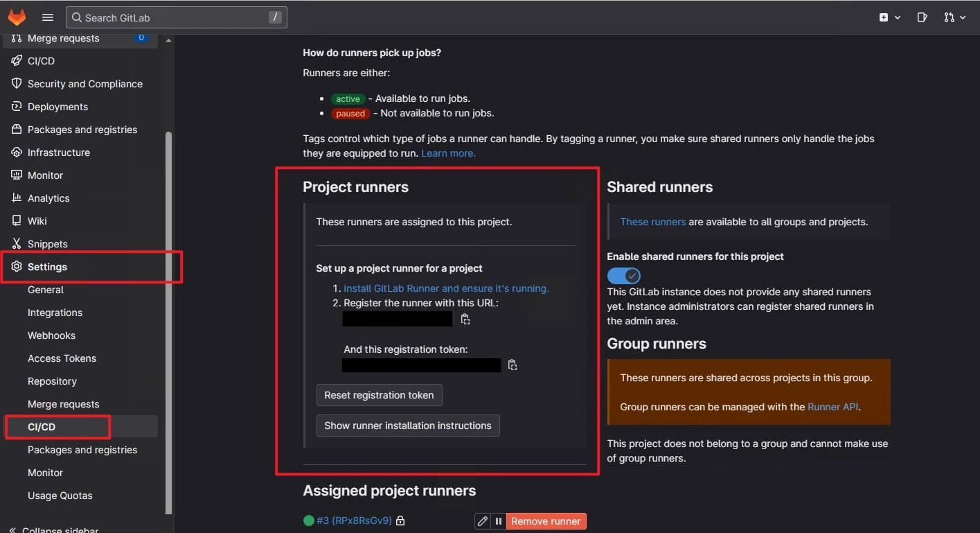
Task: Click Show runner installation instructions
Action: click(408, 426)
